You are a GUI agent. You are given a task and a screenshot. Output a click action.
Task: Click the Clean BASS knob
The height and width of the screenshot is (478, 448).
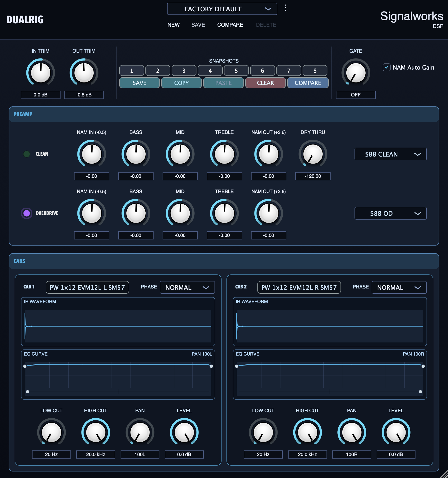tap(136, 154)
